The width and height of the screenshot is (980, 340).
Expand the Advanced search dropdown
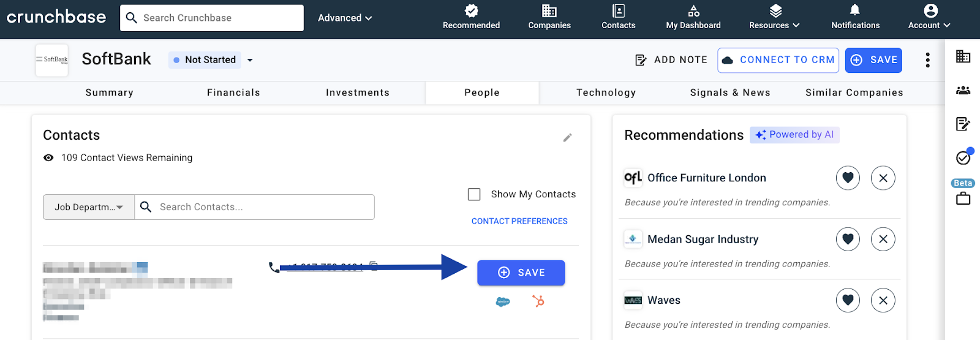(345, 18)
